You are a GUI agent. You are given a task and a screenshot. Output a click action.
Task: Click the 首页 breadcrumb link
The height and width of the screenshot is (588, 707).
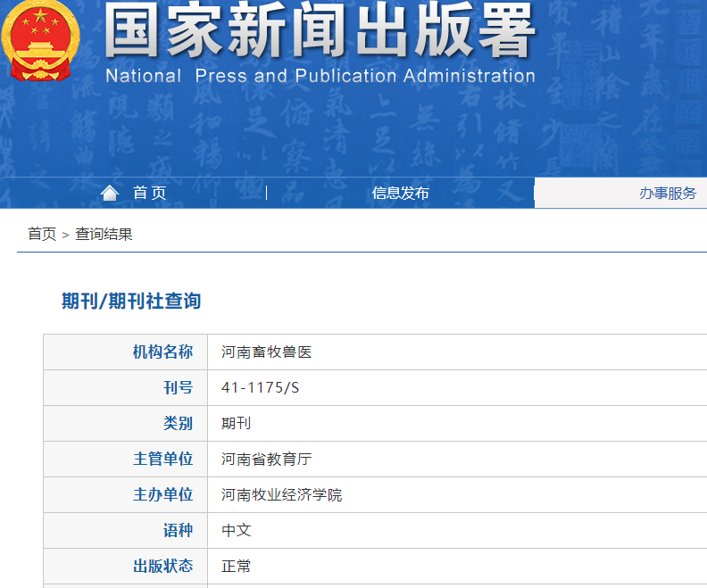(x=41, y=234)
